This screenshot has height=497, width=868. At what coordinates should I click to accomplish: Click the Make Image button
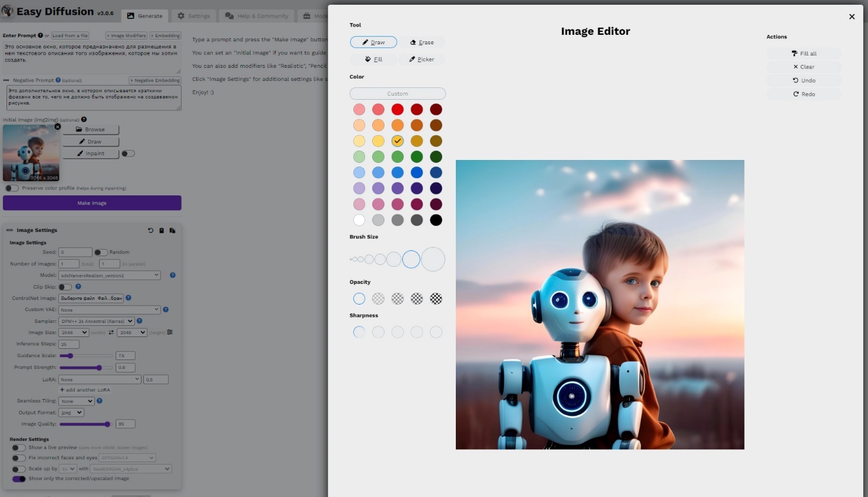point(92,203)
